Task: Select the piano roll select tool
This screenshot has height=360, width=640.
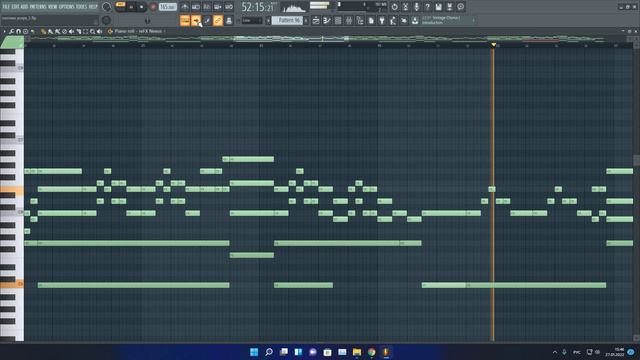Action: click(86, 31)
